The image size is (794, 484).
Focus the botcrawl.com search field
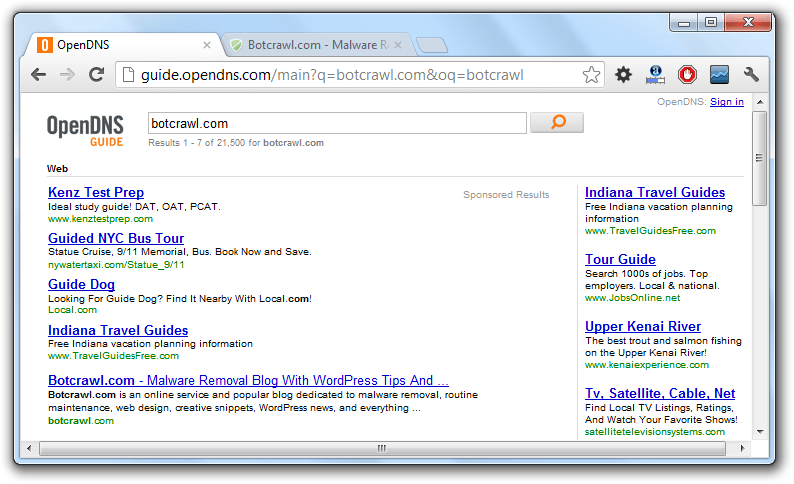(x=337, y=123)
